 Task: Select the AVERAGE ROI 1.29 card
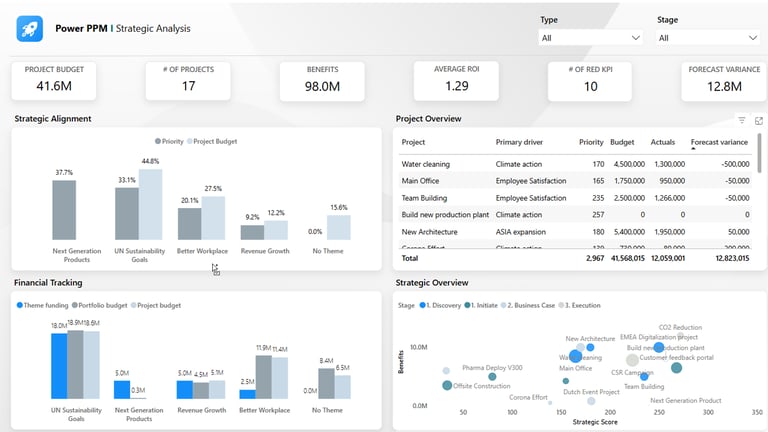(456, 80)
